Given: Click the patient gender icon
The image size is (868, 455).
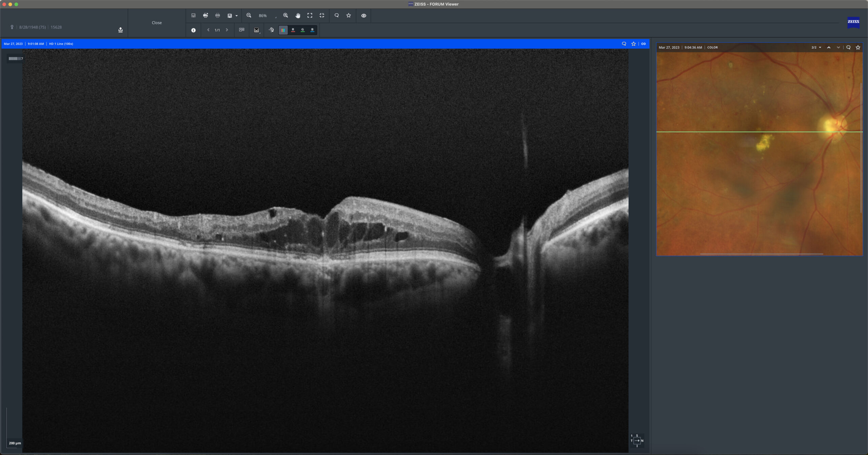Looking at the screenshot, I should click(12, 27).
